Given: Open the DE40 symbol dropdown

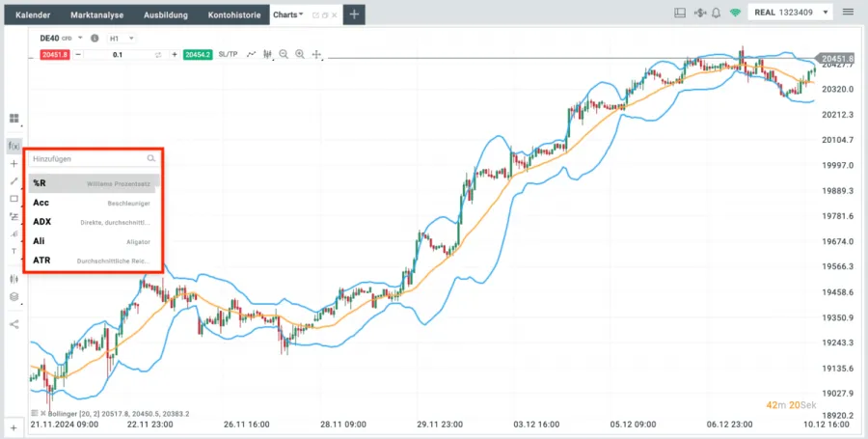Looking at the screenshot, I should (x=81, y=39).
